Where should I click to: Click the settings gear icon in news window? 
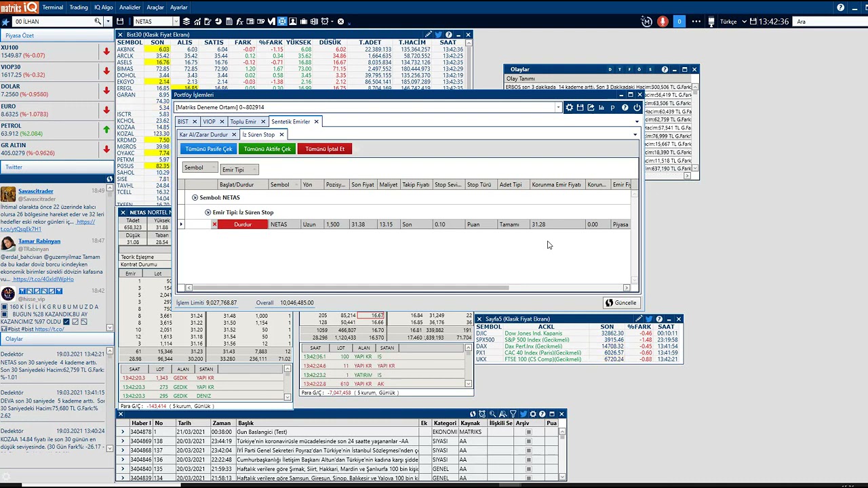tap(533, 413)
